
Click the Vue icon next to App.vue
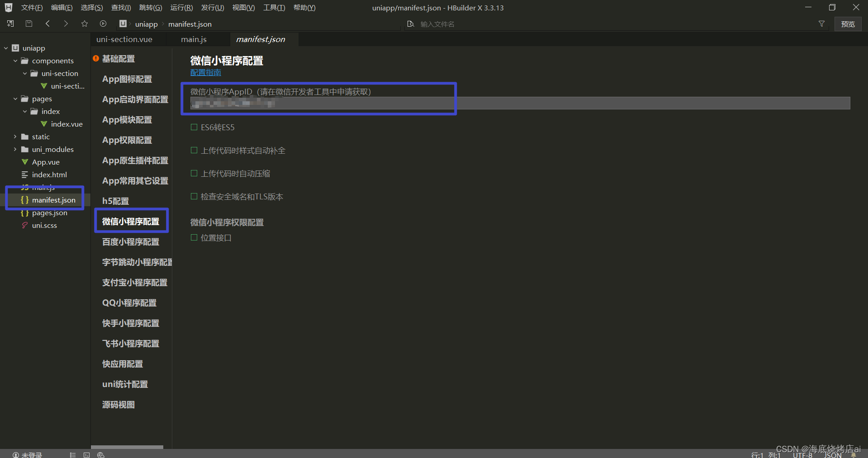click(25, 162)
